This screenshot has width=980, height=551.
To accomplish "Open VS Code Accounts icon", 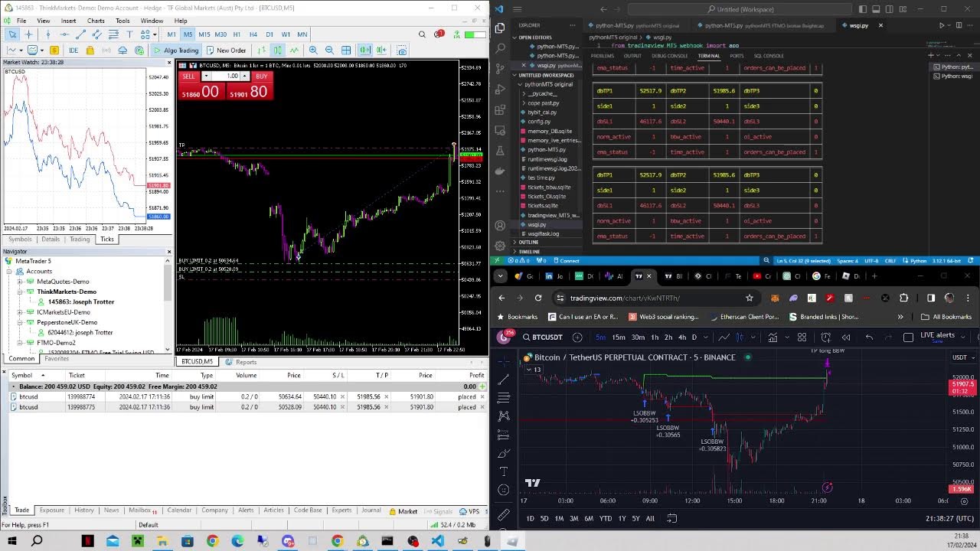I will click(x=500, y=226).
